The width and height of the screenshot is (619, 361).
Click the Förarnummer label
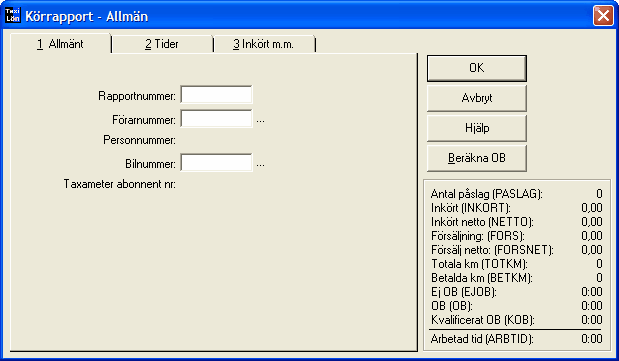click(144, 120)
